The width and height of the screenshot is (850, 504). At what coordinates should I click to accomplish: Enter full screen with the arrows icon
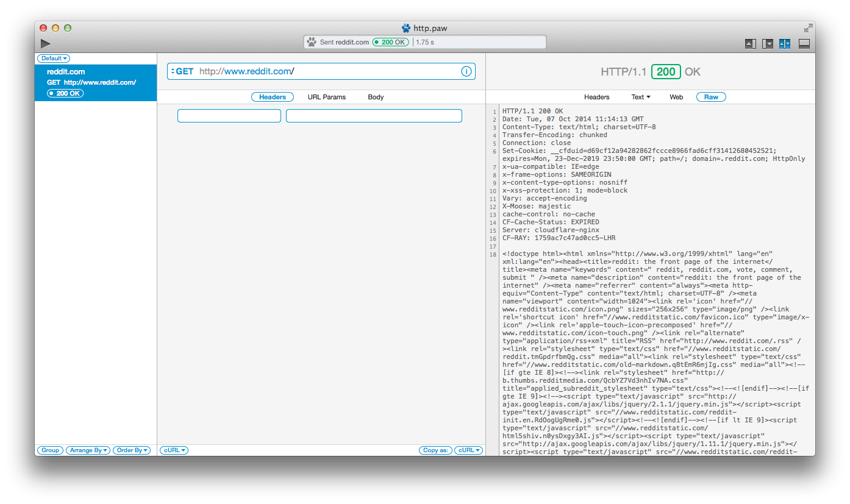[x=808, y=28]
